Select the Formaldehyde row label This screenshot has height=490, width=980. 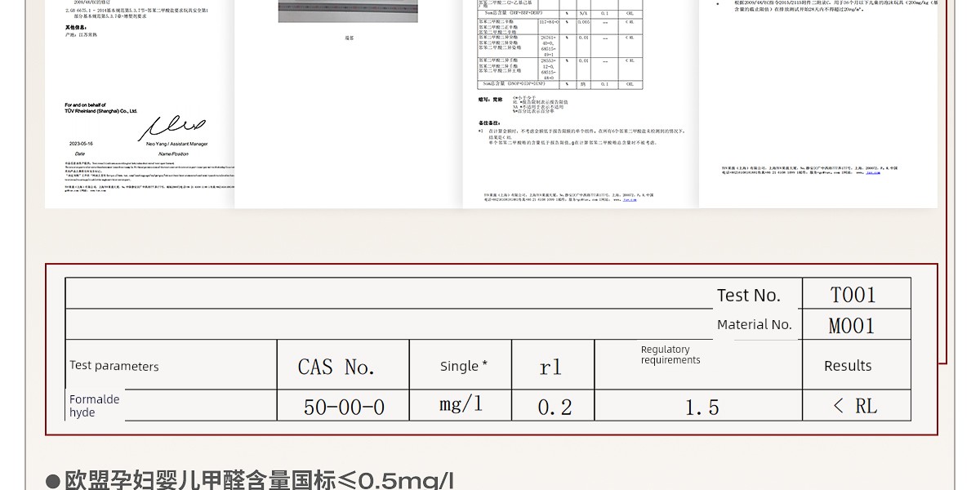(94, 406)
